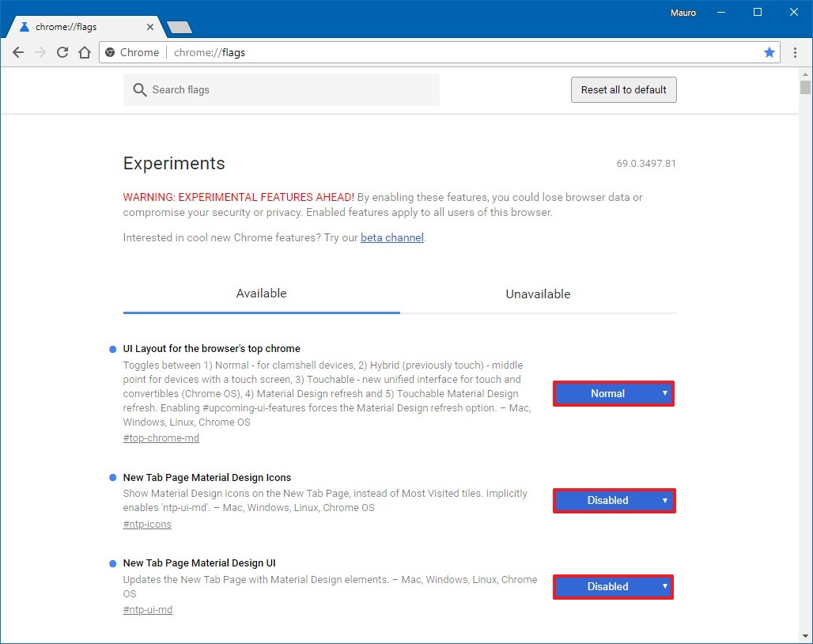Open the beta channel link
This screenshot has height=644, width=813.
tap(391, 237)
